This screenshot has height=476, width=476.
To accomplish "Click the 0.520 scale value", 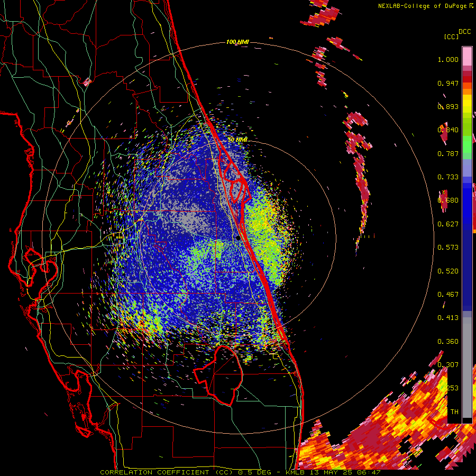I will tap(448, 271).
